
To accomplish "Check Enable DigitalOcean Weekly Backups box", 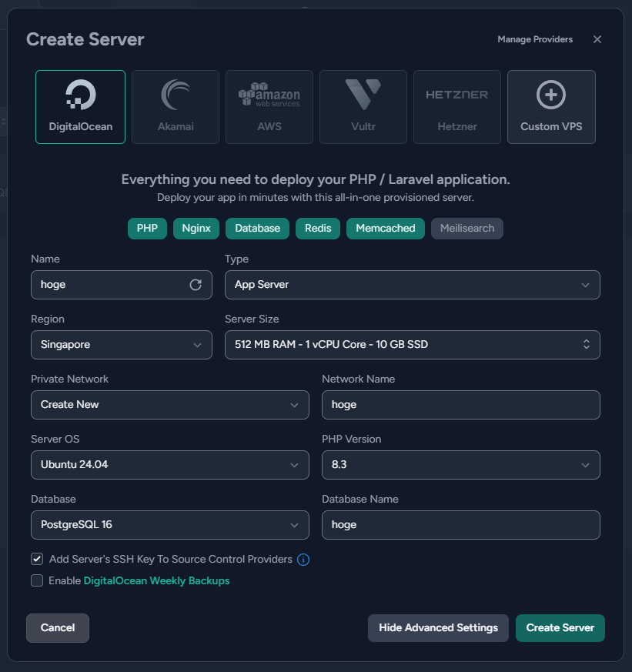I will coord(37,580).
